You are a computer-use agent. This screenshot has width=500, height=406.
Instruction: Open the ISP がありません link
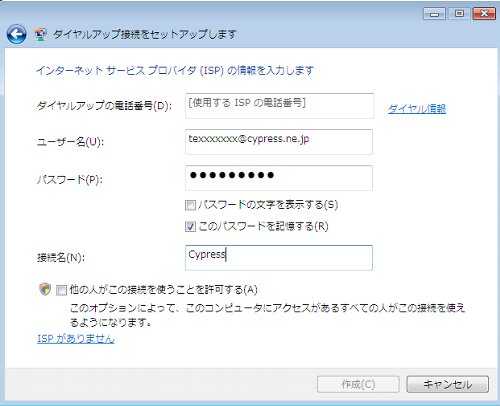point(76,339)
